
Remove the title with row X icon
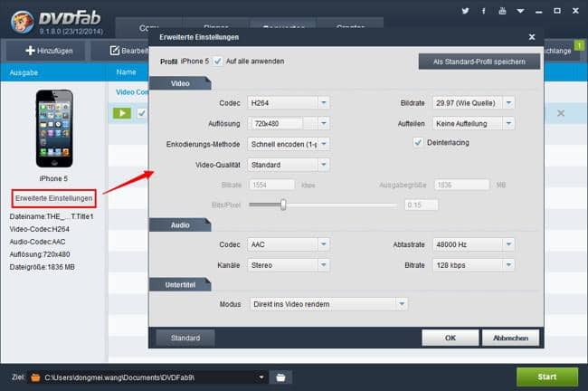point(561,113)
